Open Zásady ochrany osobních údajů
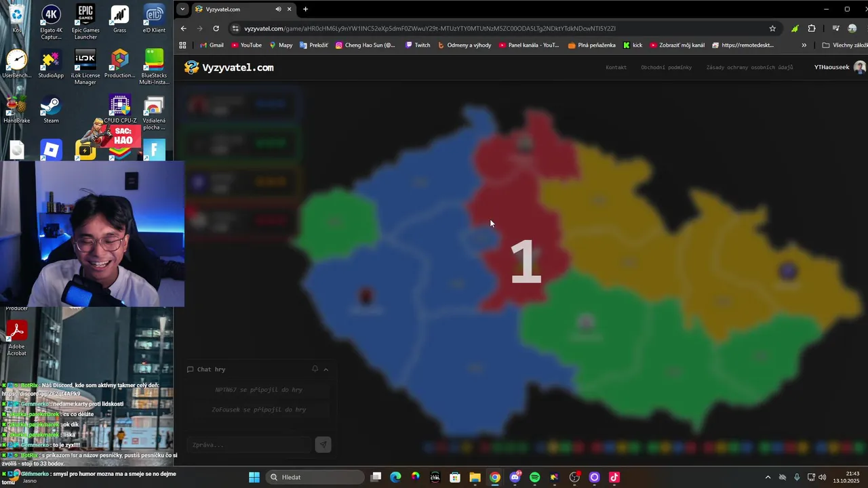The height and width of the screenshot is (488, 868). 749,67
